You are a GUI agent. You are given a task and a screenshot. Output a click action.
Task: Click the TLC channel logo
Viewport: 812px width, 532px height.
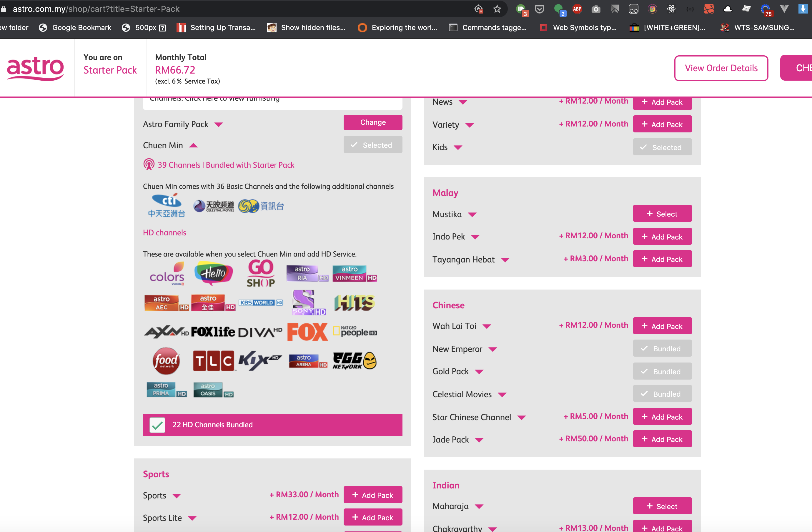214,361
